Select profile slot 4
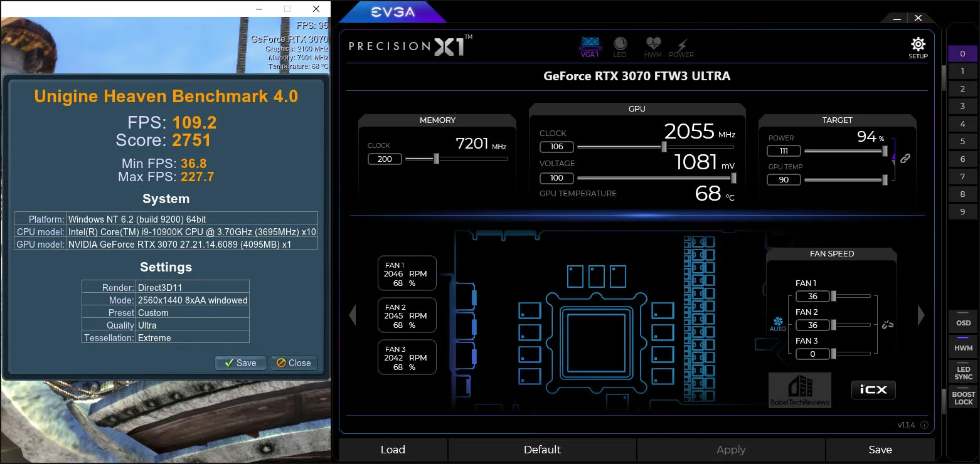The image size is (980, 464). 962,124
